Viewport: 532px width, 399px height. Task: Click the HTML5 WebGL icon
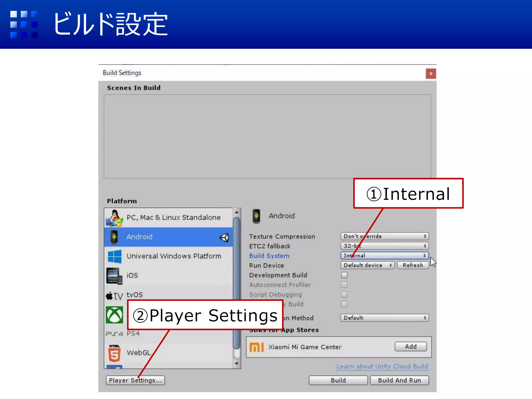point(114,353)
